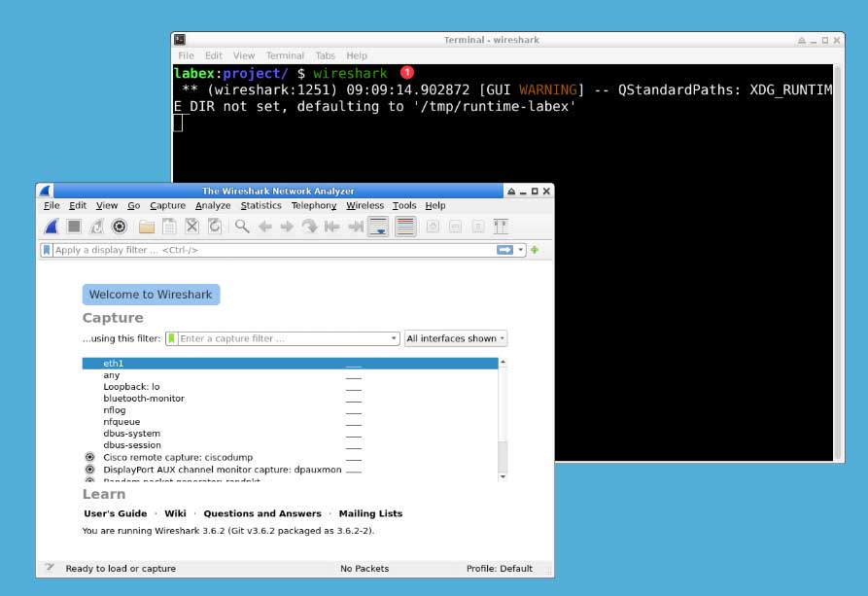Select nflog interface row
Viewport: 868px width, 596px height.
[x=290, y=410]
